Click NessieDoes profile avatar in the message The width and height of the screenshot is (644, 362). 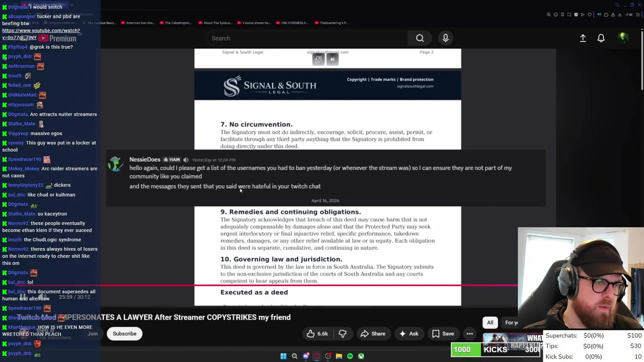click(x=116, y=164)
